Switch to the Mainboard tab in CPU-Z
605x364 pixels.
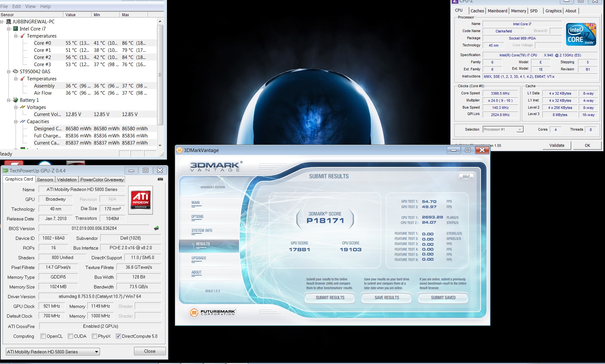point(498,11)
